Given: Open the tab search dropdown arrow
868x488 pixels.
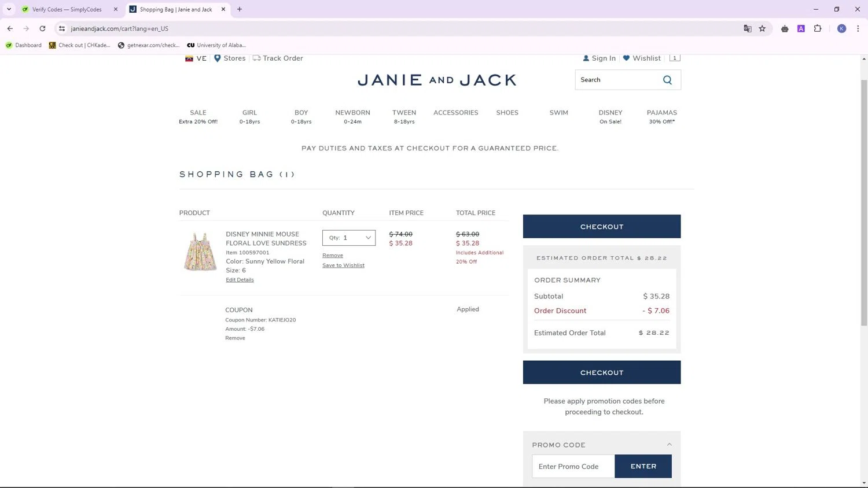Looking at the screenshot, I should 9,9.
